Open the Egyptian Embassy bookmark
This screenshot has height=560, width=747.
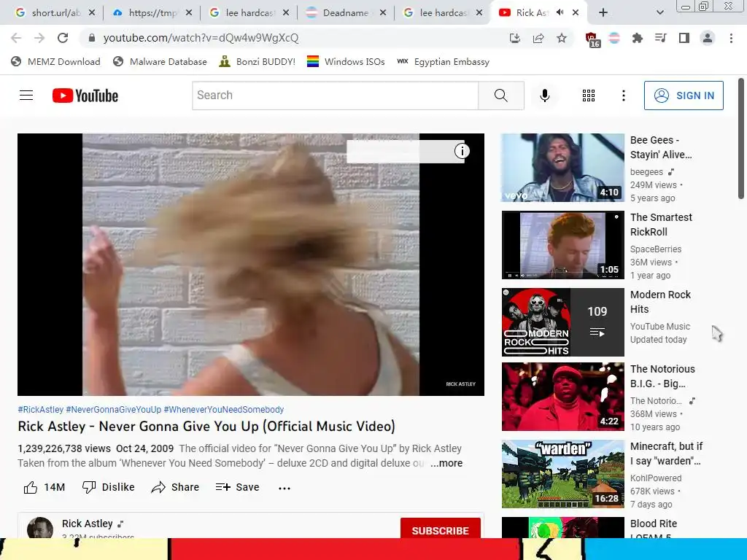443,62
